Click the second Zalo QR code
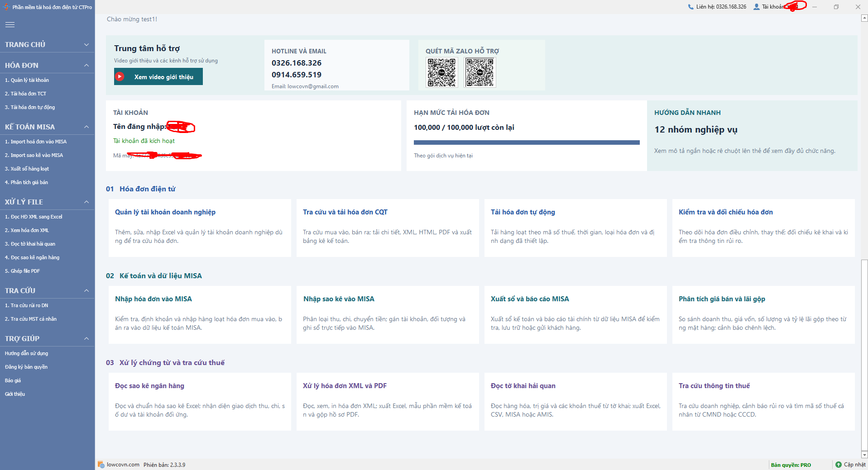 tap(480, 72)
